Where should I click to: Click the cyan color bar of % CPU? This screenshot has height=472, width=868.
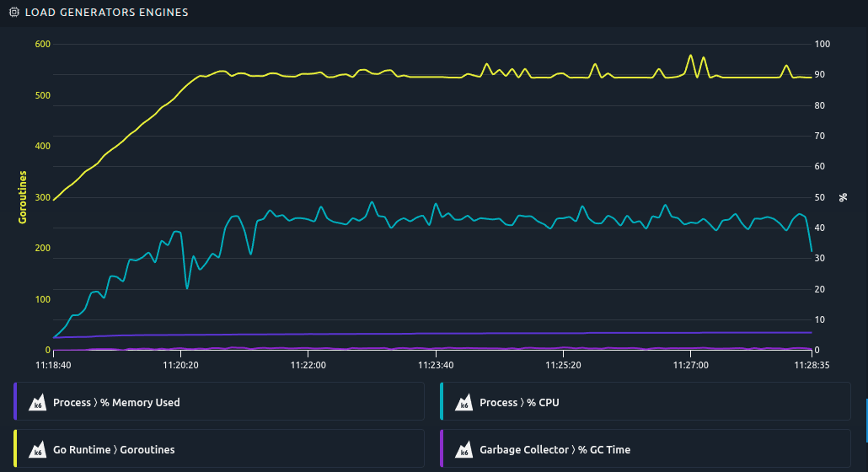(442, 401)
